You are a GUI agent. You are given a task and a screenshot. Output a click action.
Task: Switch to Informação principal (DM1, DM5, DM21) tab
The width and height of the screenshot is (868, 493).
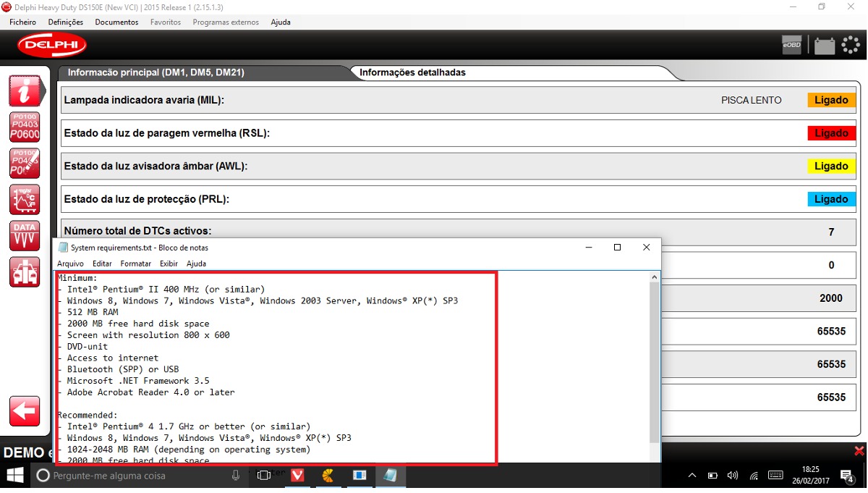coord(156,72)
